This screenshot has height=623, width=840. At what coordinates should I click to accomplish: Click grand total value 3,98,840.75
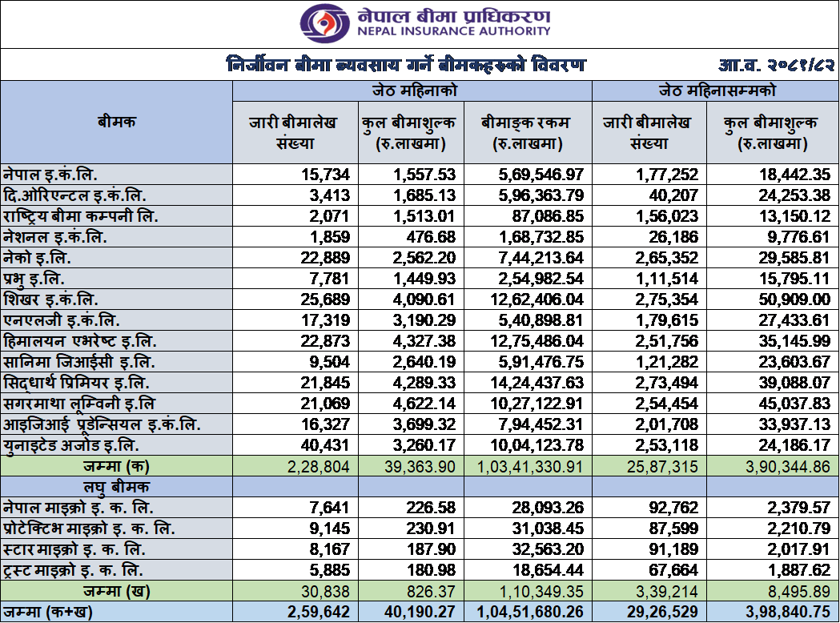(788, 612)
